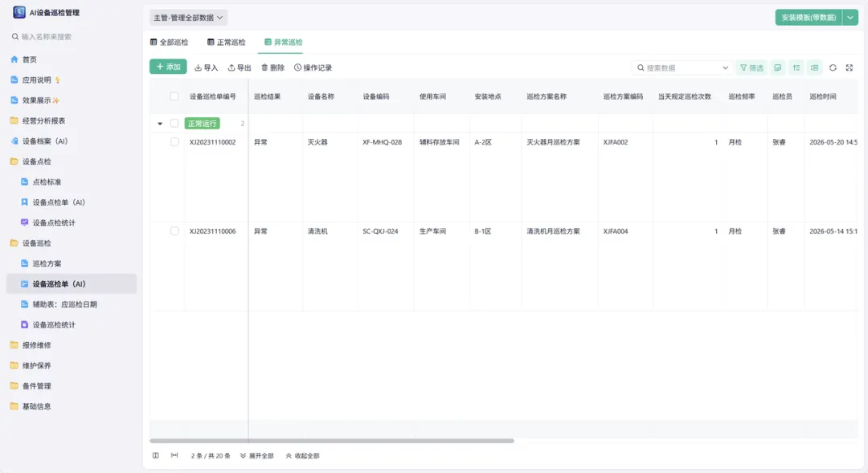Screen dimensions: 868x473
Task: Toggle the 正常运行 group checkbox
Action: pyautogui.click(x=174, y=124)
